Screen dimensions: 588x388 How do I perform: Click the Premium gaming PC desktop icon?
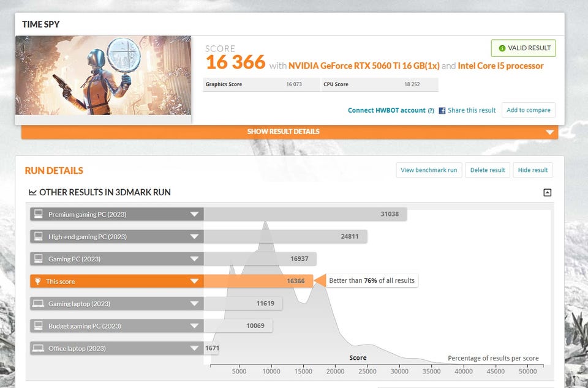pos(38,214)
